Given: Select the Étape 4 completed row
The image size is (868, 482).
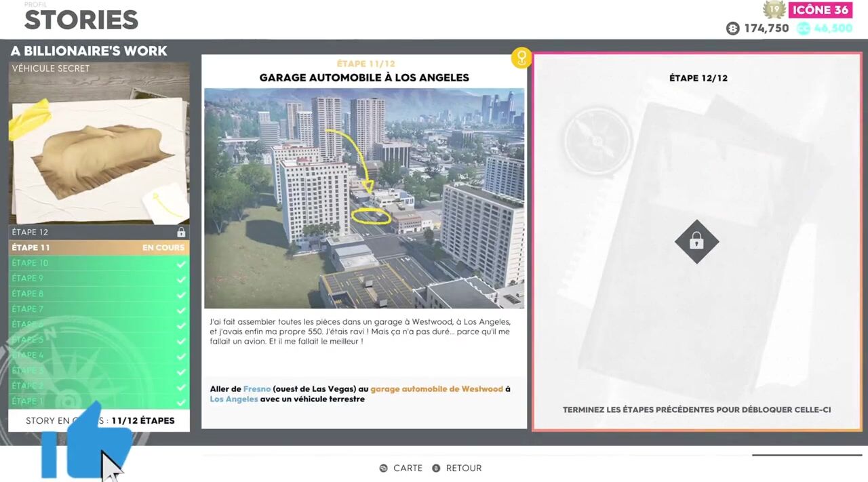Looking at the screenshot, I should 99,355.
